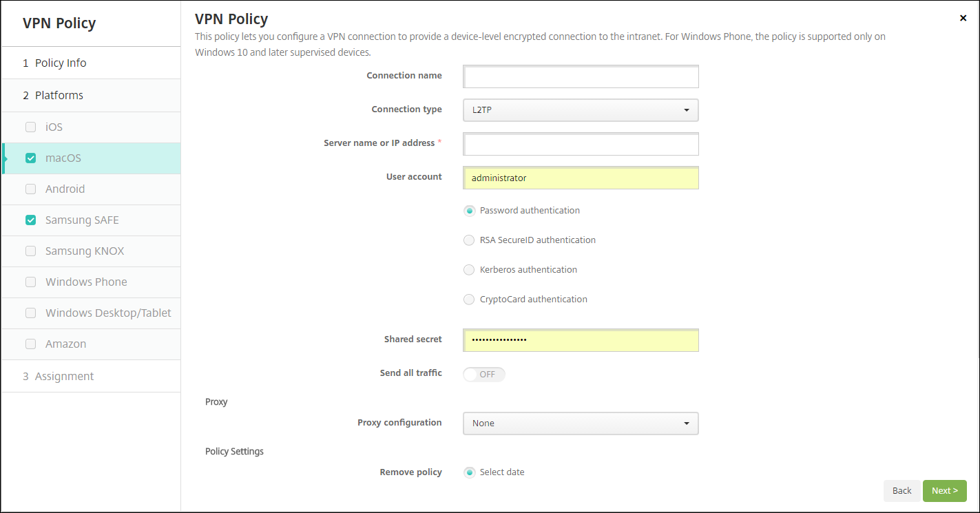This screenshot has height=513, width=980.
Task: Click the Connection name field
Action: (581, 76)
